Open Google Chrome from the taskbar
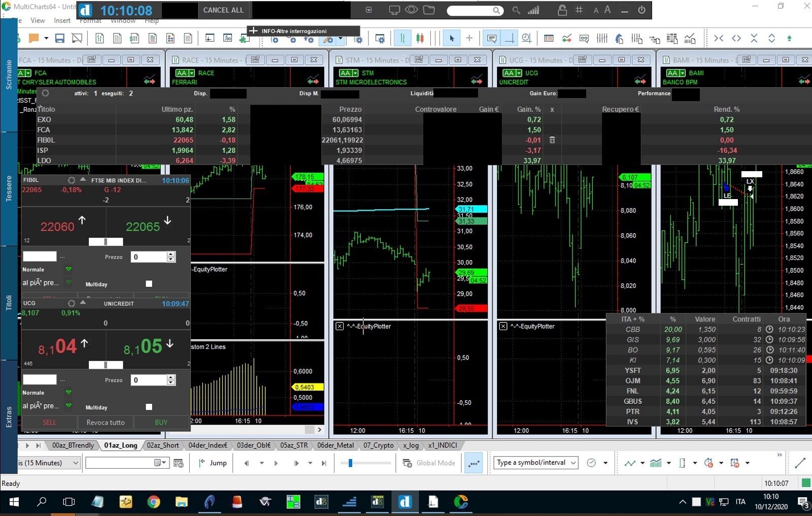The image size is (812, 516). coord(153,502)
